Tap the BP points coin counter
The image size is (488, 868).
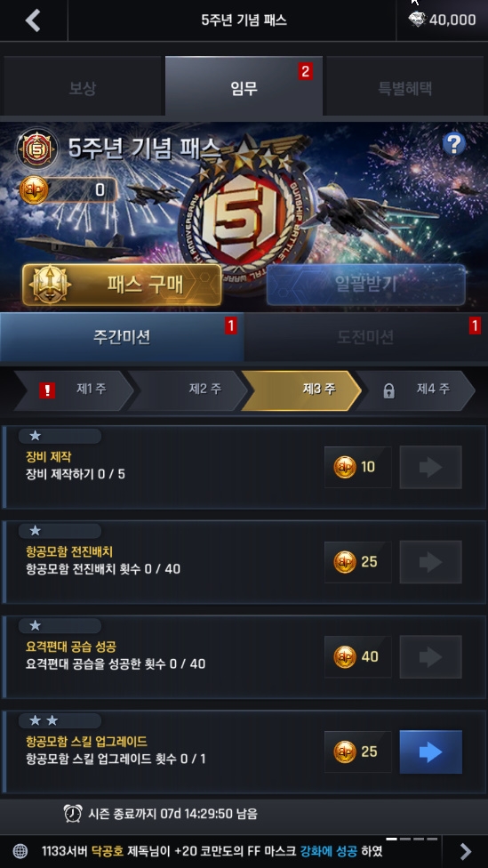68,190
